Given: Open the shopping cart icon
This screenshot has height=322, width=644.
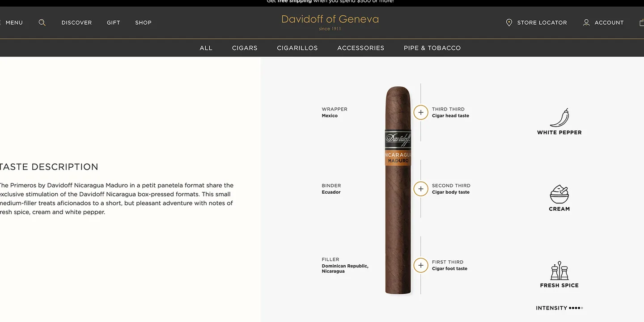Looking at the screenshot, I should tap(642, 22).
